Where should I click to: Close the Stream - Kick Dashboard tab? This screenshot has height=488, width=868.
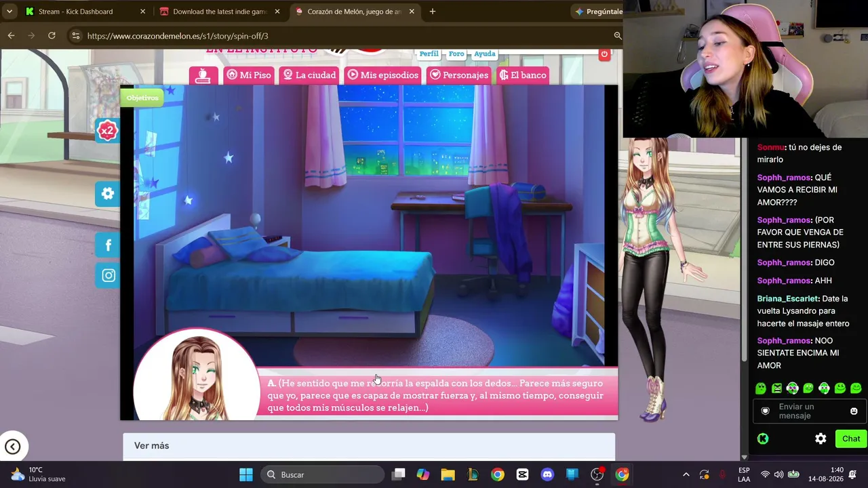click(143, 12)
